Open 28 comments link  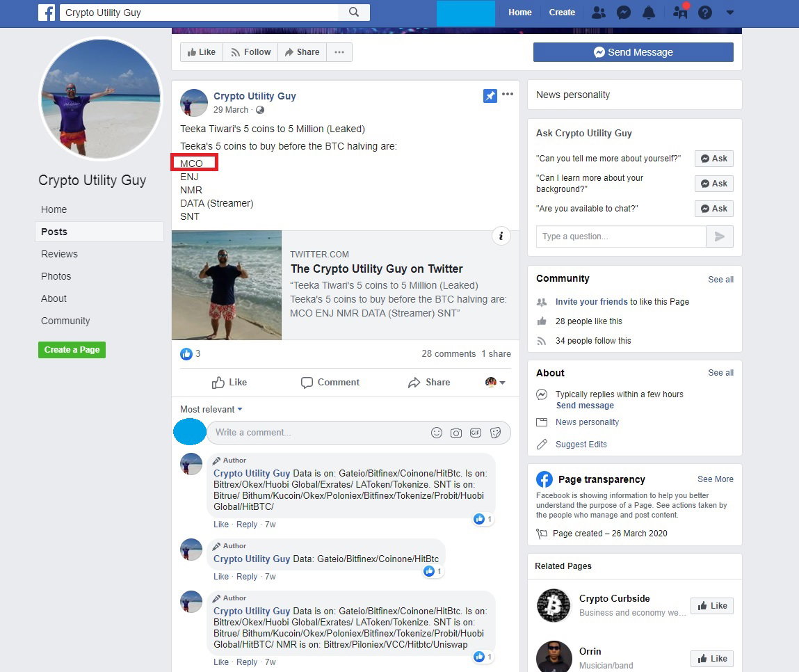449,354
